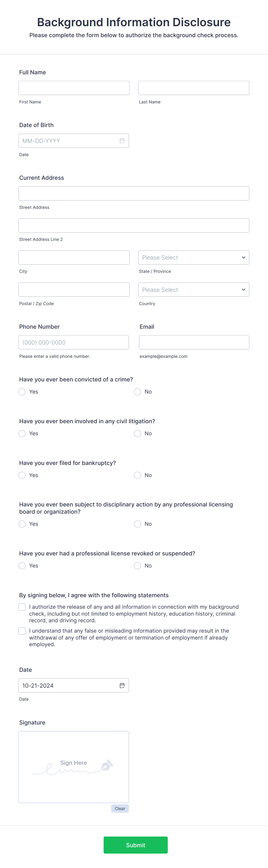Select "Yes" for bankruptcy question
Viewport: 268px width, 868px height.
[x=22, y=475]
